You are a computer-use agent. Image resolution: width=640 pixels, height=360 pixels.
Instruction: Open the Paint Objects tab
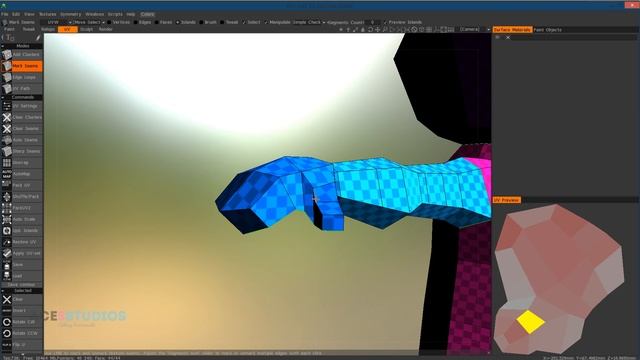[x=548, y=30]
